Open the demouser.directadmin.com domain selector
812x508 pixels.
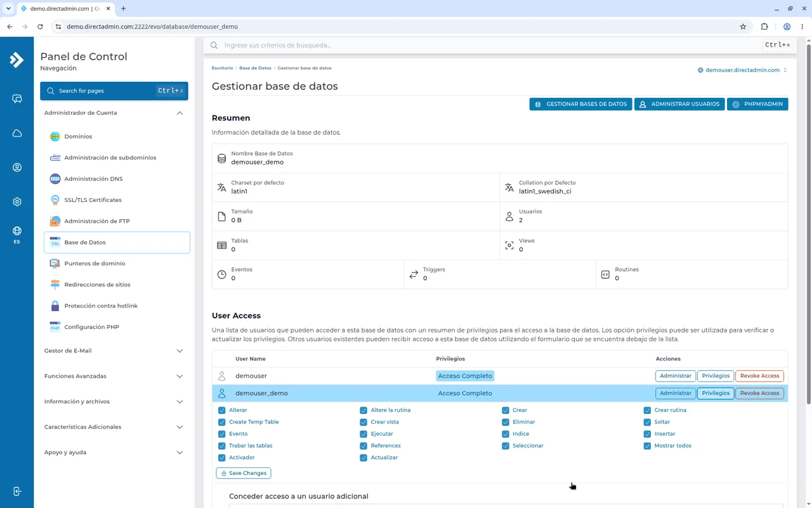click(742, 70)
